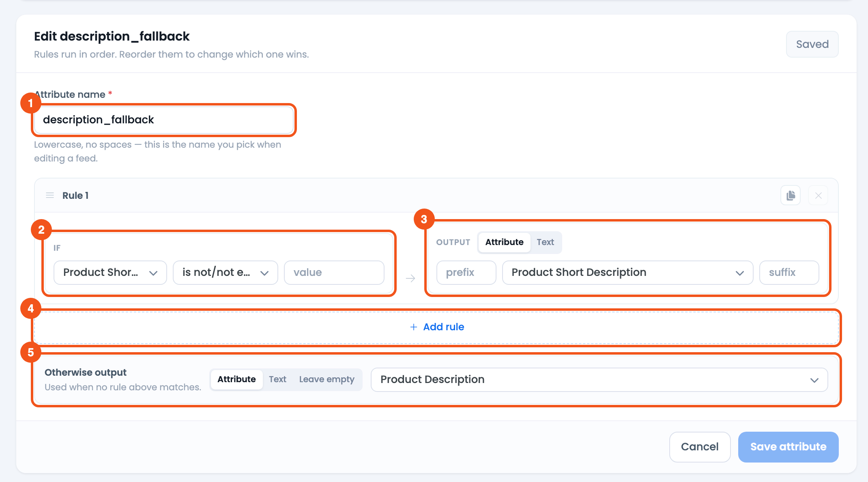Click the 'Lowercase, no spaces' helper text
This screenshot has width=868, height=482.
point(157,151)
